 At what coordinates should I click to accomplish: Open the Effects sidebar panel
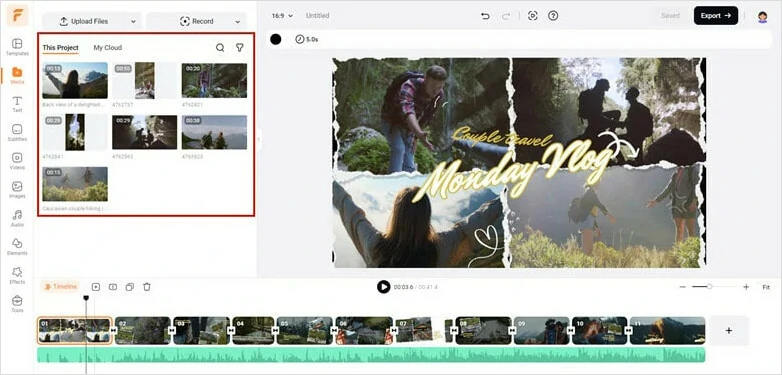17,275
